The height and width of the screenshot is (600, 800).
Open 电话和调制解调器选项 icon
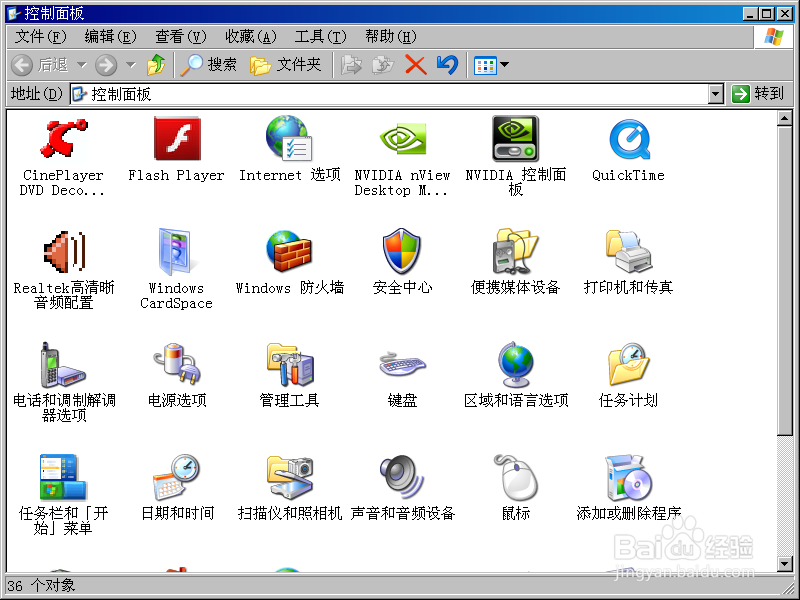tap(64, 364)
